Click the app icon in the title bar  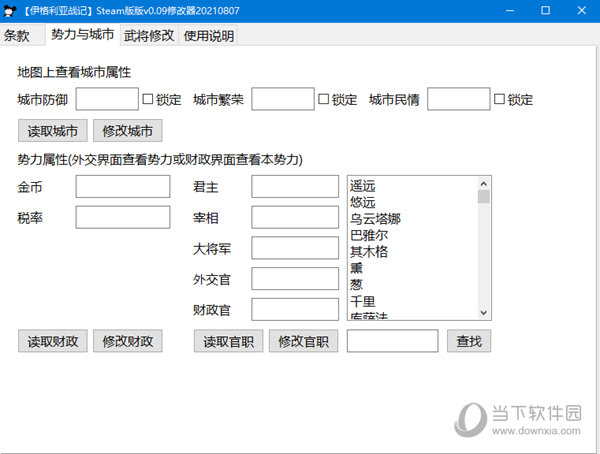pyautogui.click(x=10, y=11)
